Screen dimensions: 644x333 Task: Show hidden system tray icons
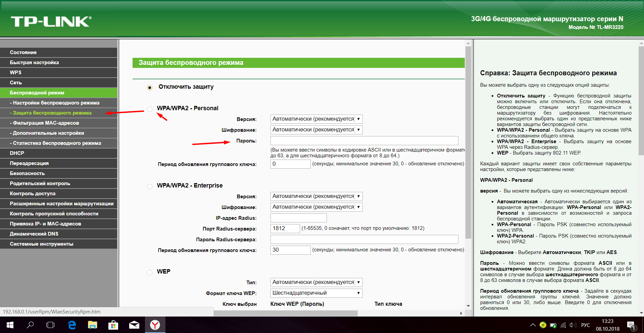[533, 325]
